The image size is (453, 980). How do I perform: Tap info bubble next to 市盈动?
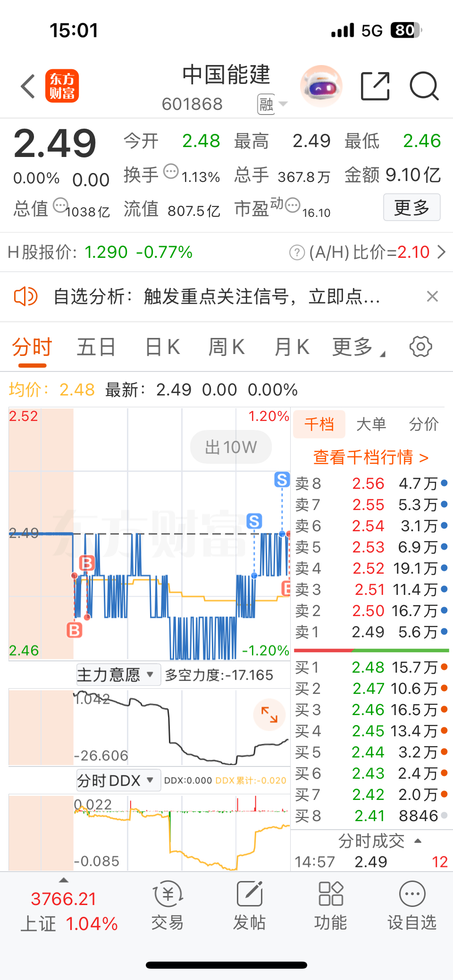point(293,205)
